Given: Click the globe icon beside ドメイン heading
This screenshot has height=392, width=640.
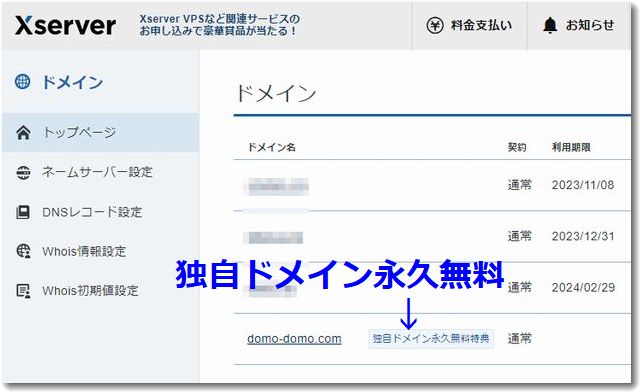Looking at the screenshot, I should pyautogui.click(x=22, y=82).
